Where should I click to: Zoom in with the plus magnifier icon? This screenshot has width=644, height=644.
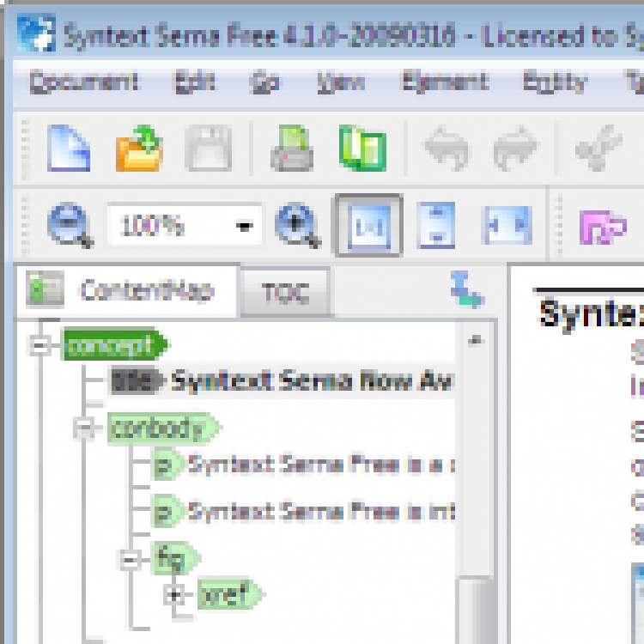[297, 226]
